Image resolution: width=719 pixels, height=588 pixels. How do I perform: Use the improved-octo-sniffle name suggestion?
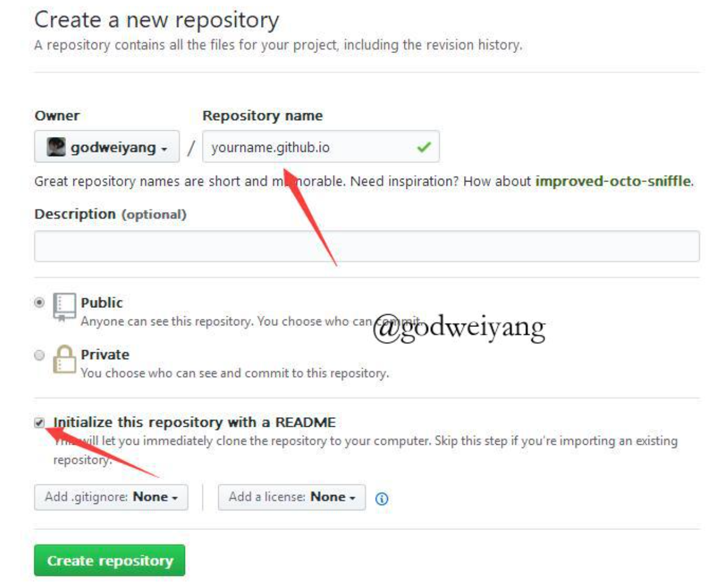(x=613, y=181)
